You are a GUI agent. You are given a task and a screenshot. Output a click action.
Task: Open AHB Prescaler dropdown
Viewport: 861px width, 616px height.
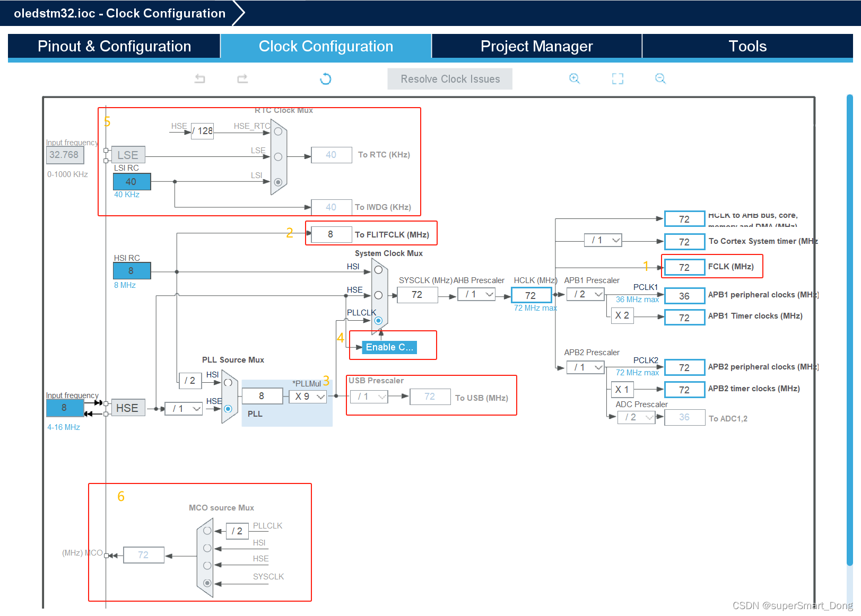476,294
